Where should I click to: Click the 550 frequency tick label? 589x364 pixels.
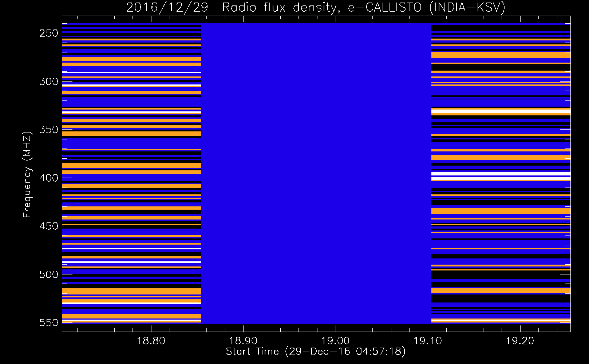tap(49, 323)
